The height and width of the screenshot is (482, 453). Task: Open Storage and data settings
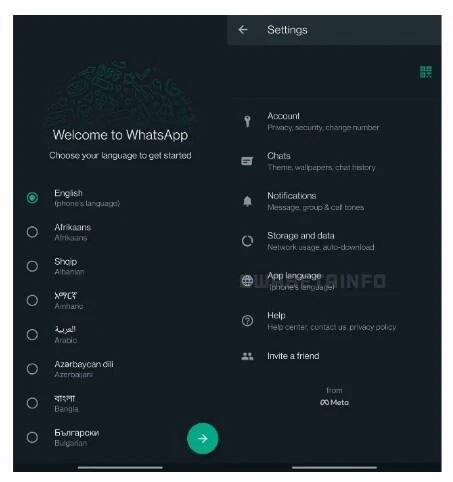[x=334, y=241]
